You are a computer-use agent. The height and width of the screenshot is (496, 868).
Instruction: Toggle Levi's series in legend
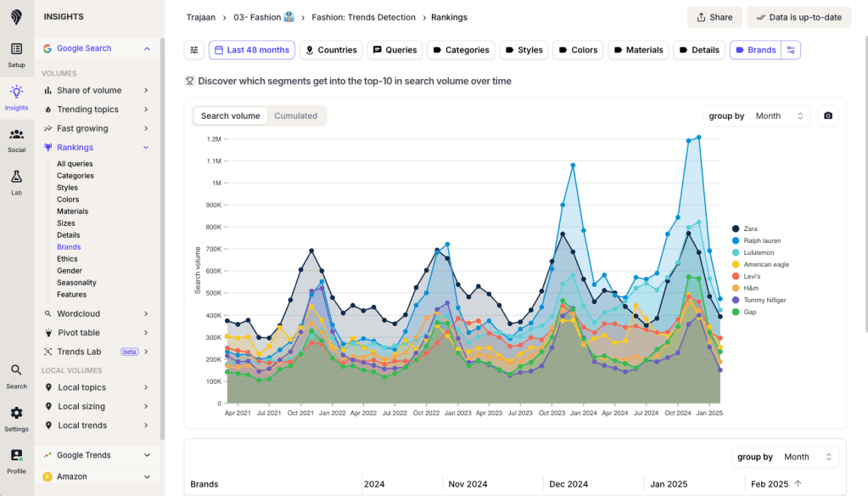pos(746,276)
